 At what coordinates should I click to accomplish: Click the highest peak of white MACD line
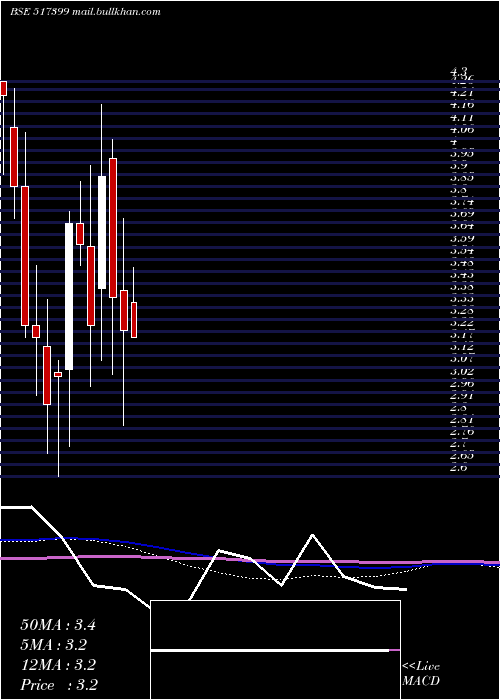[312, 534]
